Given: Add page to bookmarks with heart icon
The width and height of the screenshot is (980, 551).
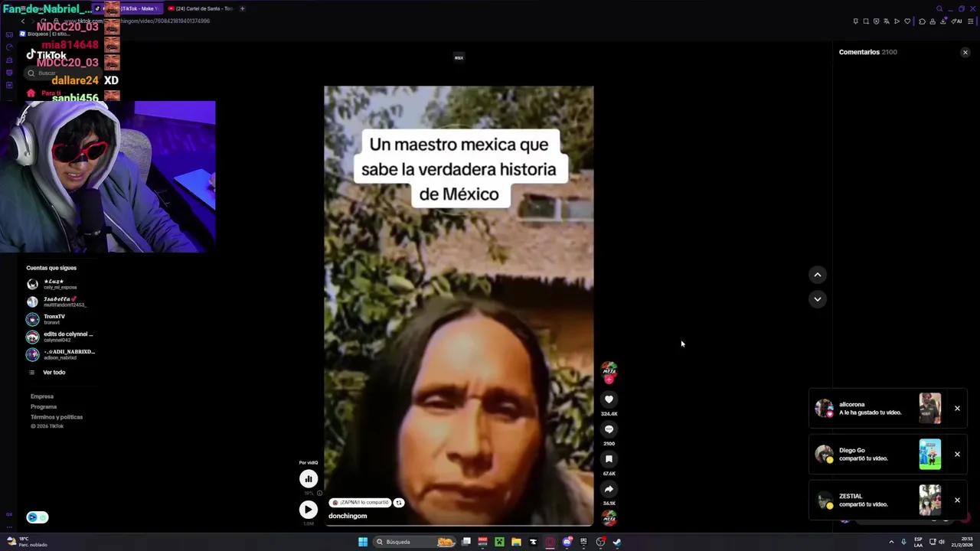Looking at the screenshot, I should pyautogui.click(x=907, y=21).
